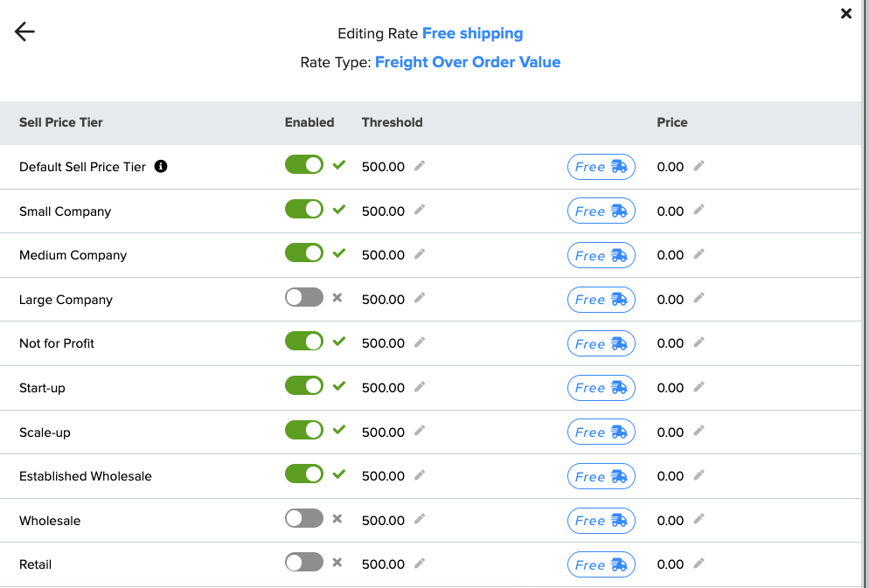Edit price pencil for Start-up row
869x588 pixels.
click(699, 386)
